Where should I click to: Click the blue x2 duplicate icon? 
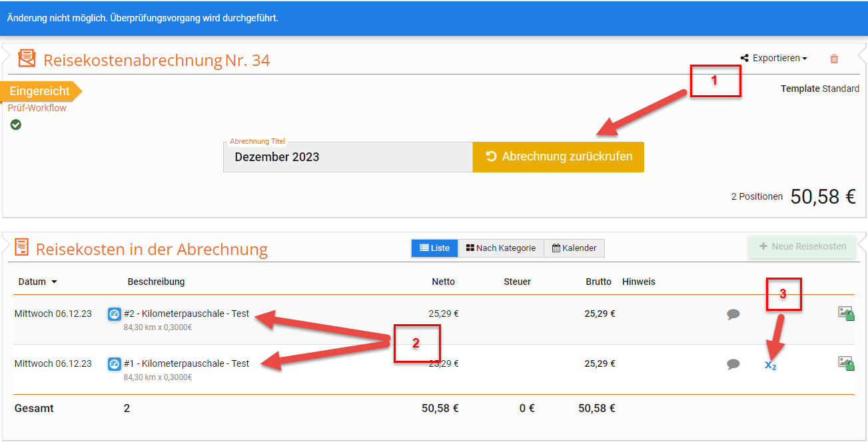pos(770,365)
